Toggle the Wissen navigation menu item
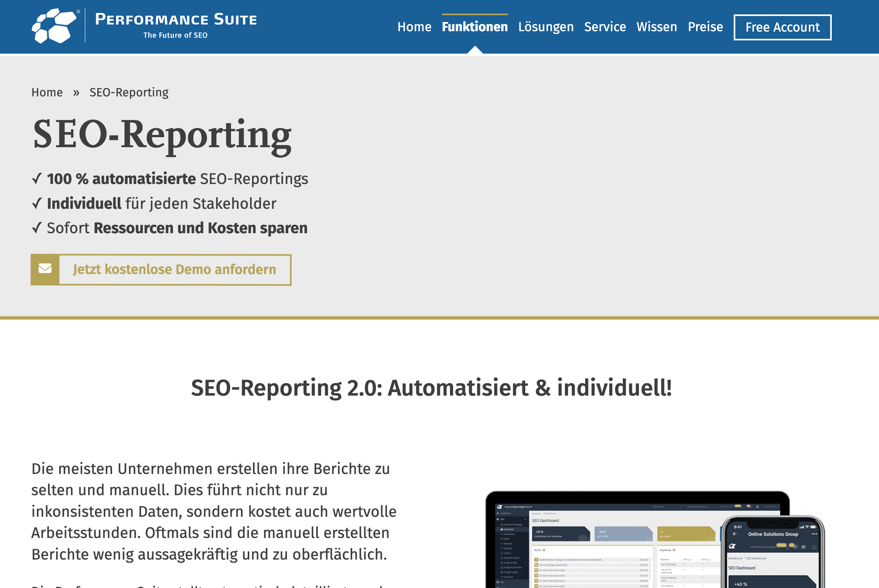The height and width of the screenshot is (588, 879). pos(656,27)
